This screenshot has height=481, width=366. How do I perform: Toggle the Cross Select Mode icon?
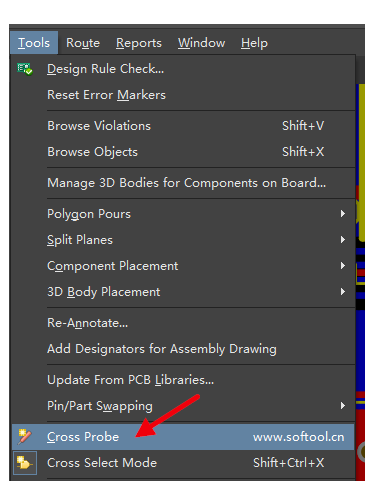click(x=25, y=463)
